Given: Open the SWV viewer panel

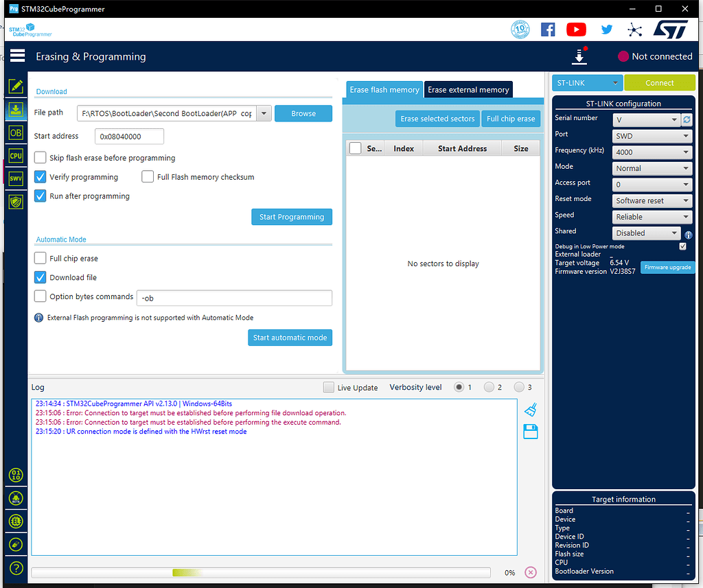Looking at the screenshot, I should [16, 178].
